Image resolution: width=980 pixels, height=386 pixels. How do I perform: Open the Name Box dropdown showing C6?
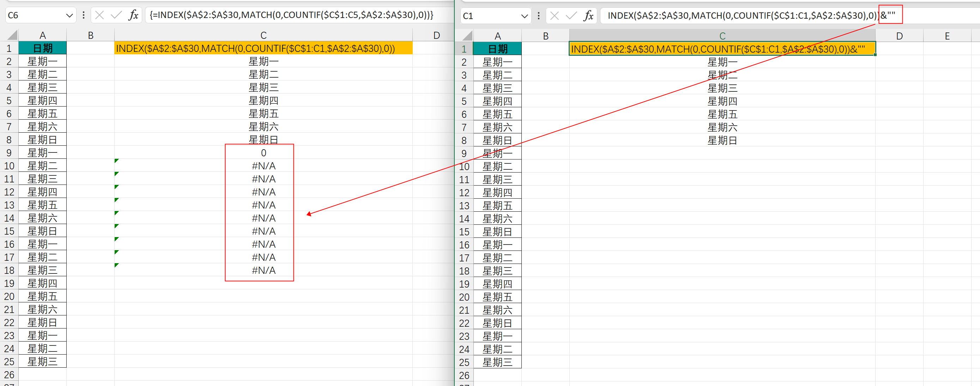[69, 16]
